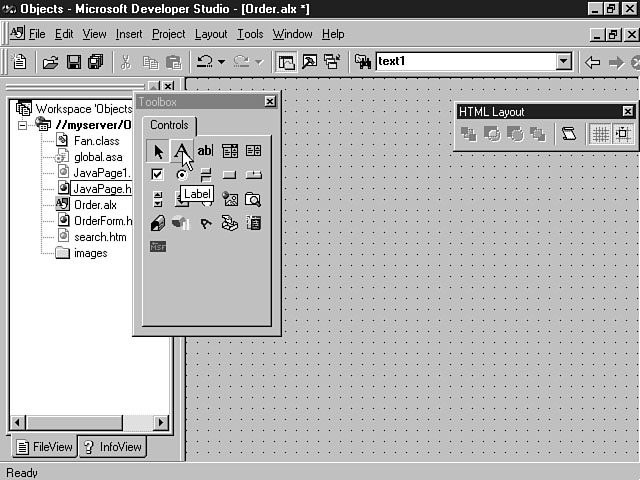Open the Undo history dropdown arrow

(221, 62)
